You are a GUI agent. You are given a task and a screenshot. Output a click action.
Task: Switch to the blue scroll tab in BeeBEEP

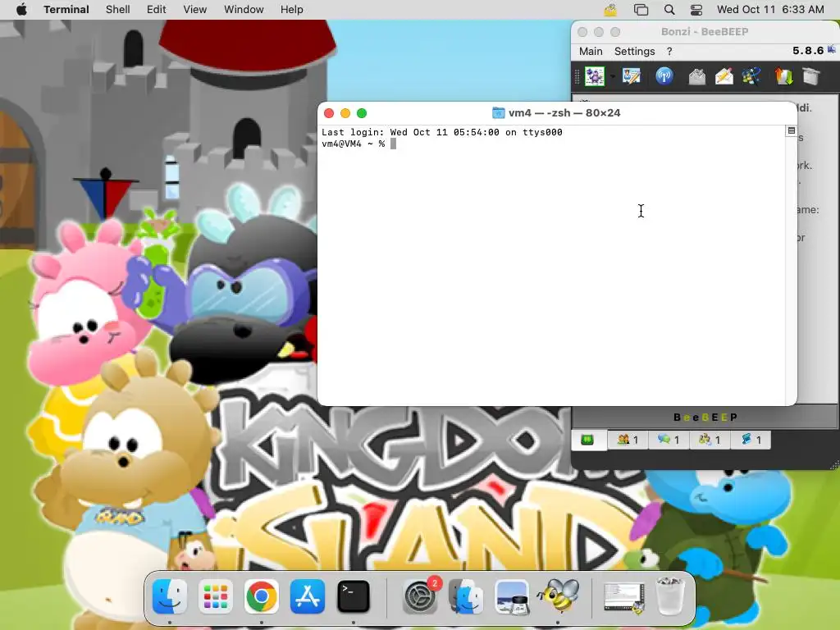click(x=751, y=440)
